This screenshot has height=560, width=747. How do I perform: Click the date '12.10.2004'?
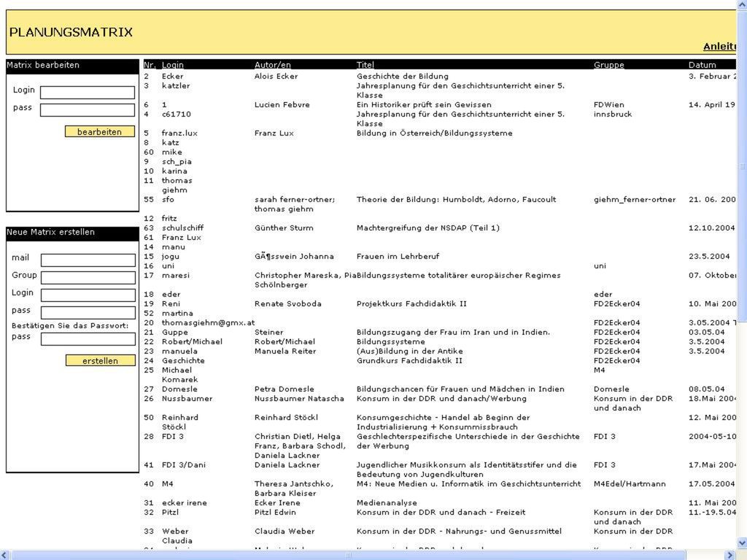click(712, 228)
